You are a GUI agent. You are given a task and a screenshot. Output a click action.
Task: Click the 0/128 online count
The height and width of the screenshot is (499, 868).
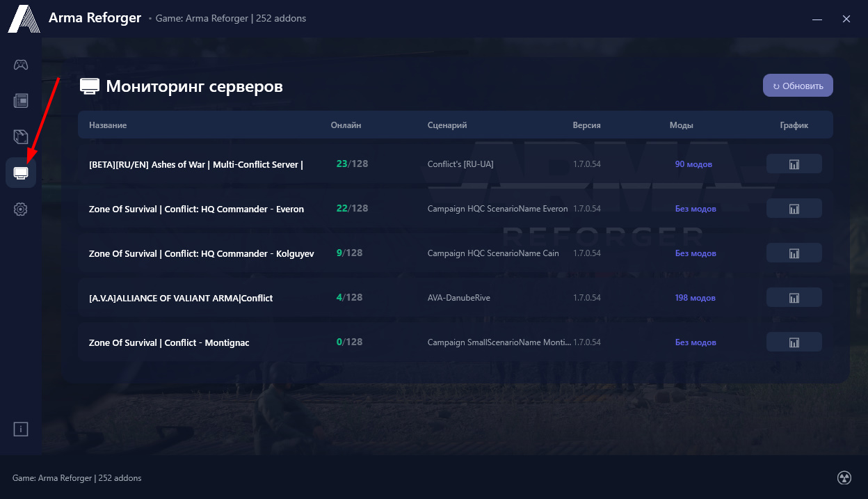click(349, 342)
